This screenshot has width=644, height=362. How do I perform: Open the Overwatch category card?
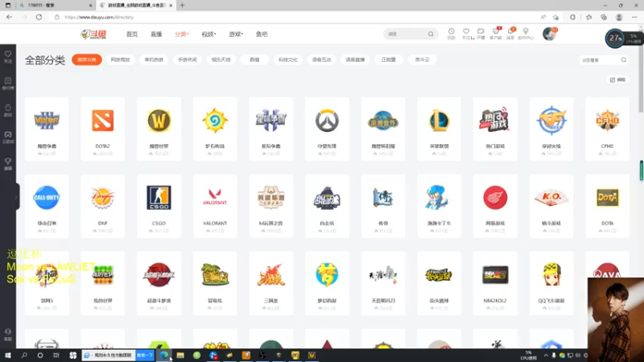[327, 129]
